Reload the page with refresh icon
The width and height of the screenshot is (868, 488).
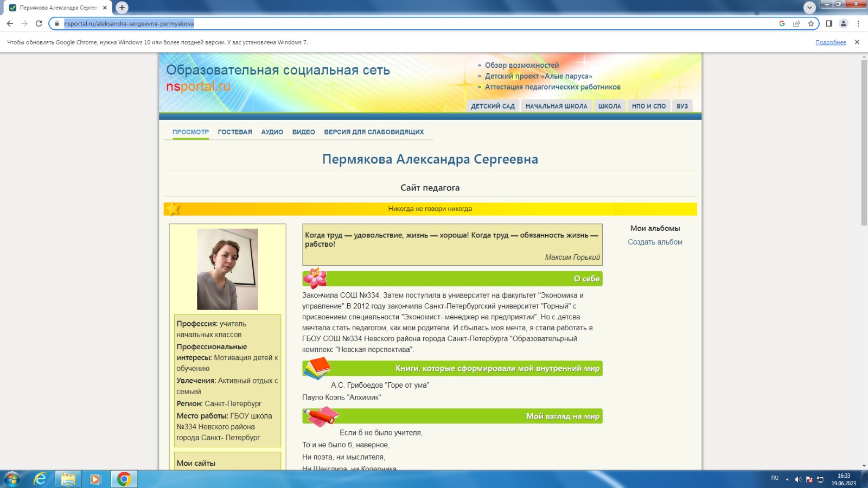[39, 23]
